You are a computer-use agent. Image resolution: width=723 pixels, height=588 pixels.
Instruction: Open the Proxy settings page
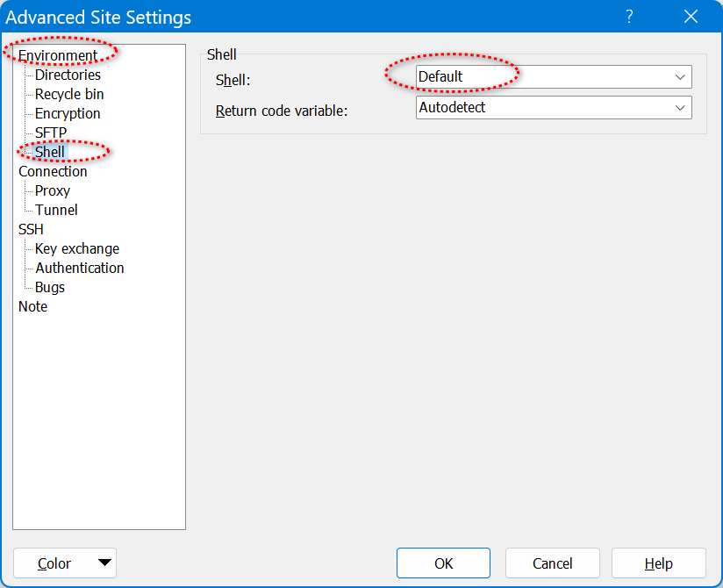[x=53, y=190]
